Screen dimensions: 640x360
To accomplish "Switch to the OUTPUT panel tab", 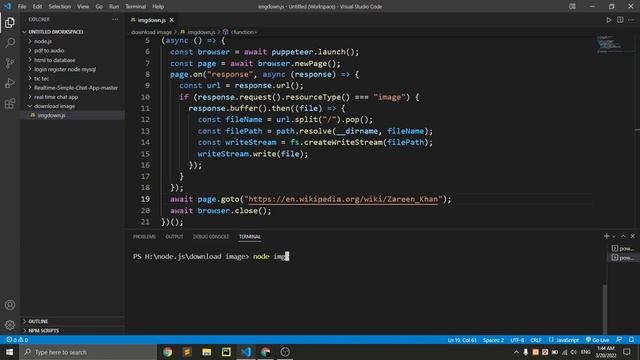I will (174, 236).
